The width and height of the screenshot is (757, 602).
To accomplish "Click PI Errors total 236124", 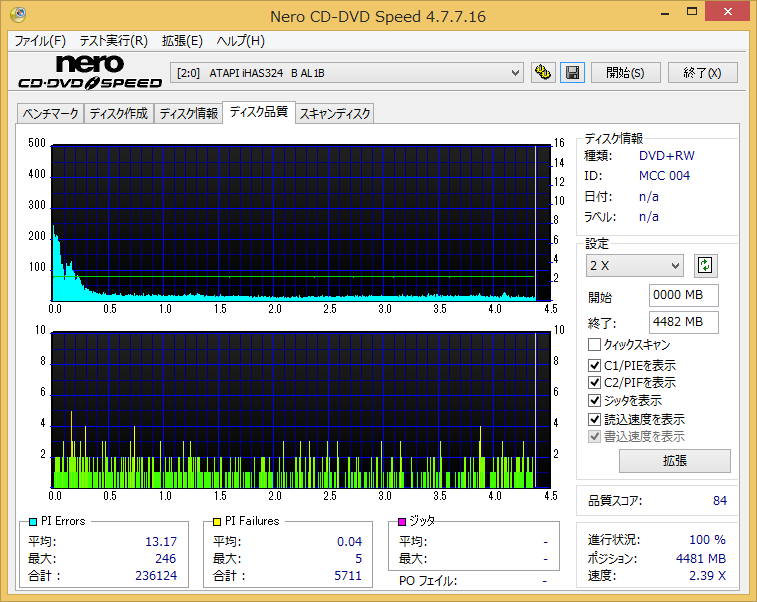I will click(x=156, y=575).
